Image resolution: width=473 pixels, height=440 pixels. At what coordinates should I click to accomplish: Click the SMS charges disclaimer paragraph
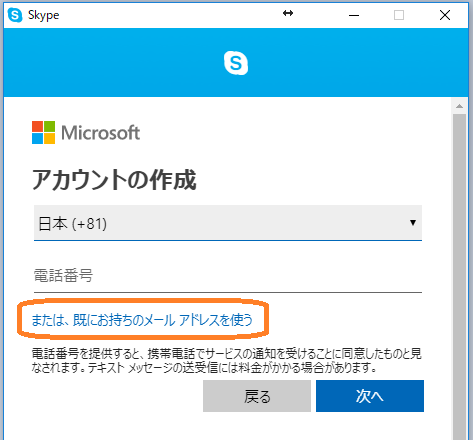tap(227, 361)
